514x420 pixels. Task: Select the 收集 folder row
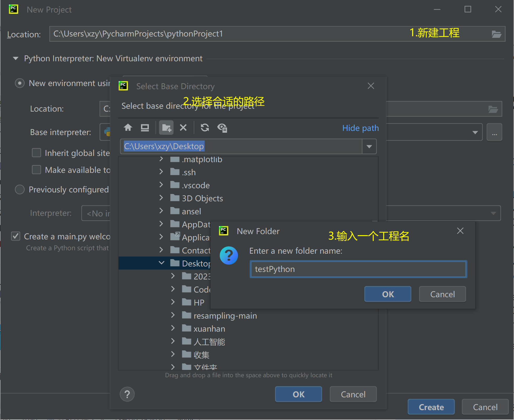248,355
